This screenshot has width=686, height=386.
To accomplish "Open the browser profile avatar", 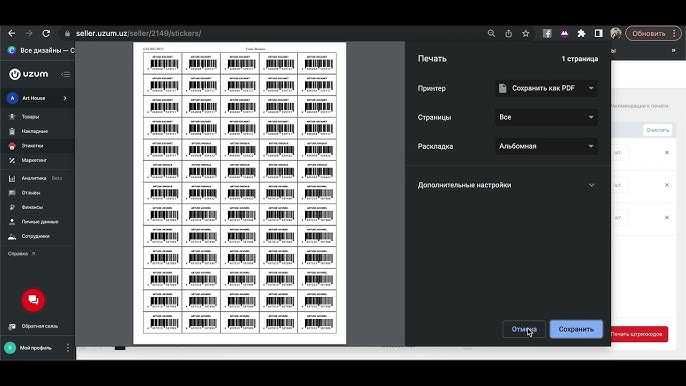I will (x=616, y=33).
